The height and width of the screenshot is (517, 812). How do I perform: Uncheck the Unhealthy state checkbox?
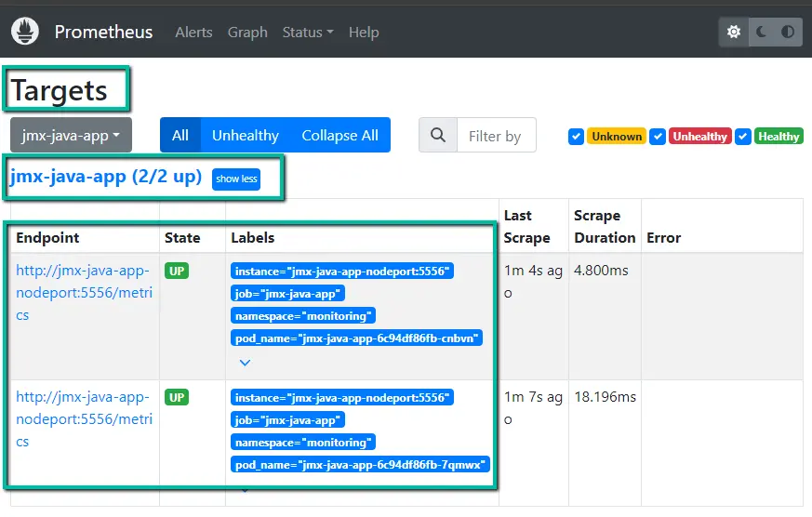pos(659,137)
